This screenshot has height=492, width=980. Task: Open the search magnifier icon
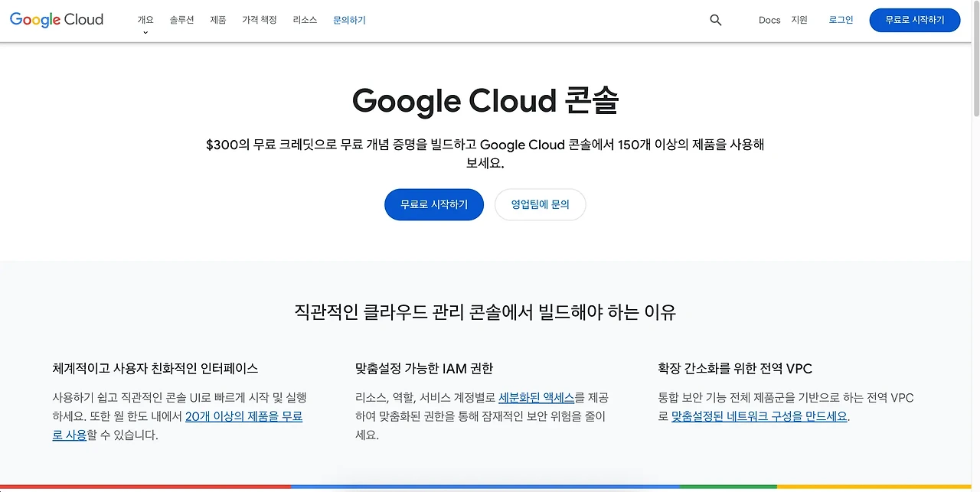click(x=716, y=21)
